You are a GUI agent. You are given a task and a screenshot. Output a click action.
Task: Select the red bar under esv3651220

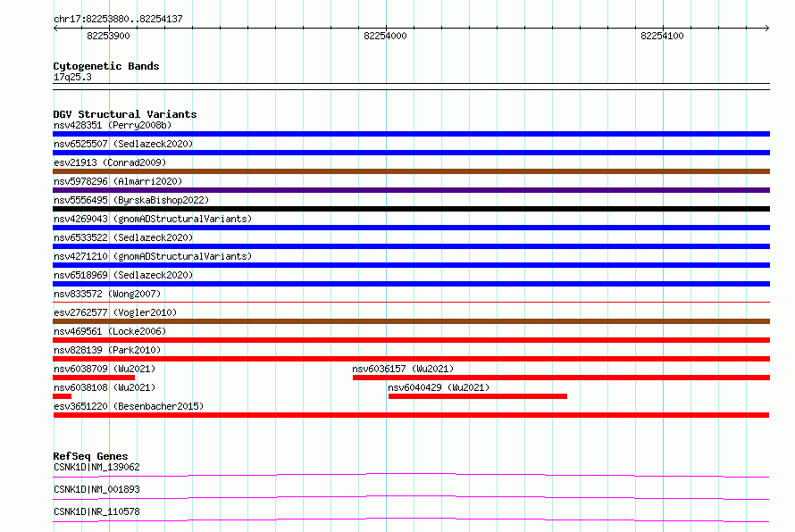click(x=411, y=415)
